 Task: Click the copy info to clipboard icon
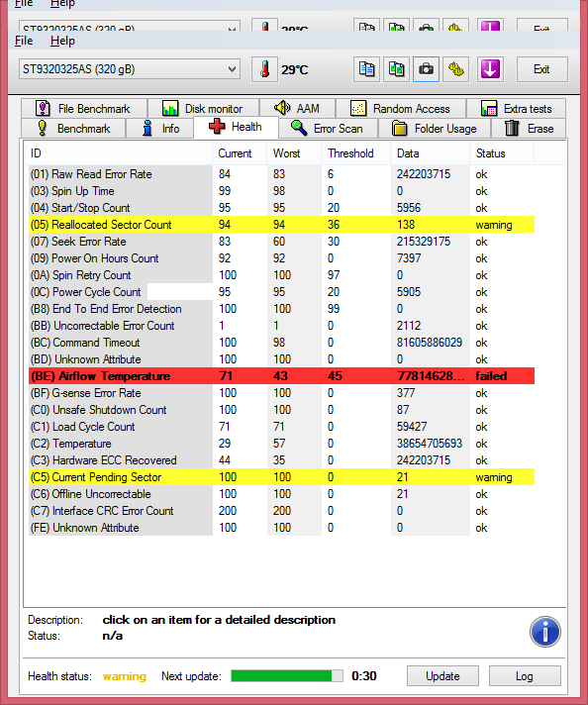pos(366,69)
